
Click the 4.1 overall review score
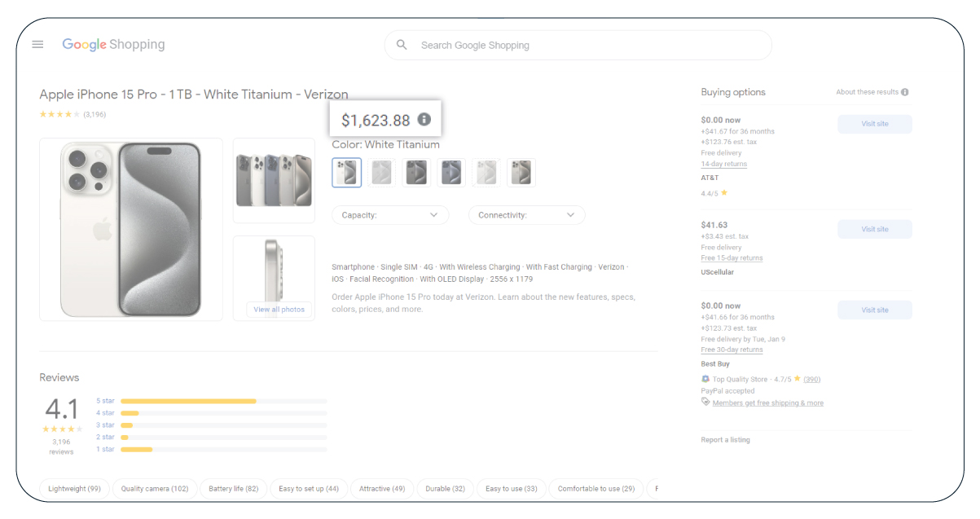61,408
